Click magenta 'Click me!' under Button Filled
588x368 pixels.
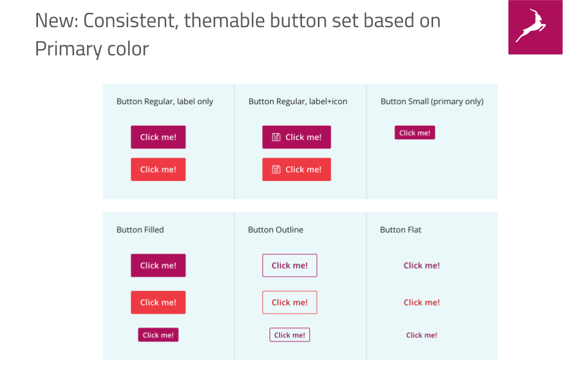(158, 266)
